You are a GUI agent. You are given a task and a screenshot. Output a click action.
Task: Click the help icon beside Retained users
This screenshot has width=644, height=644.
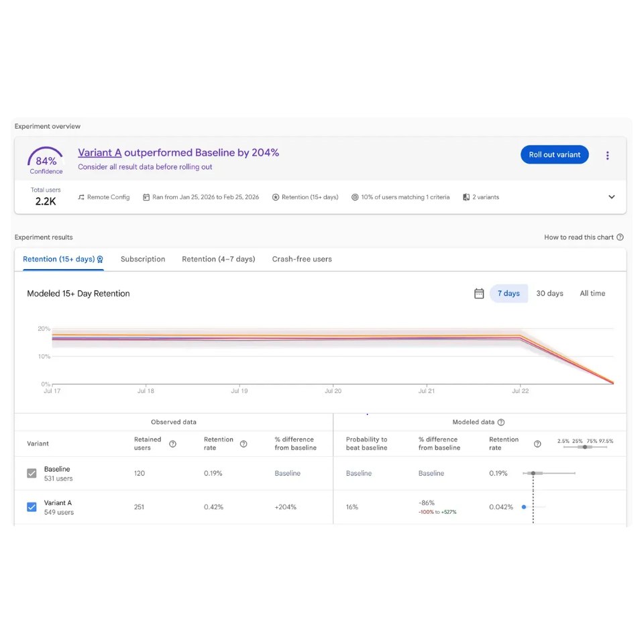click(172, 444)
